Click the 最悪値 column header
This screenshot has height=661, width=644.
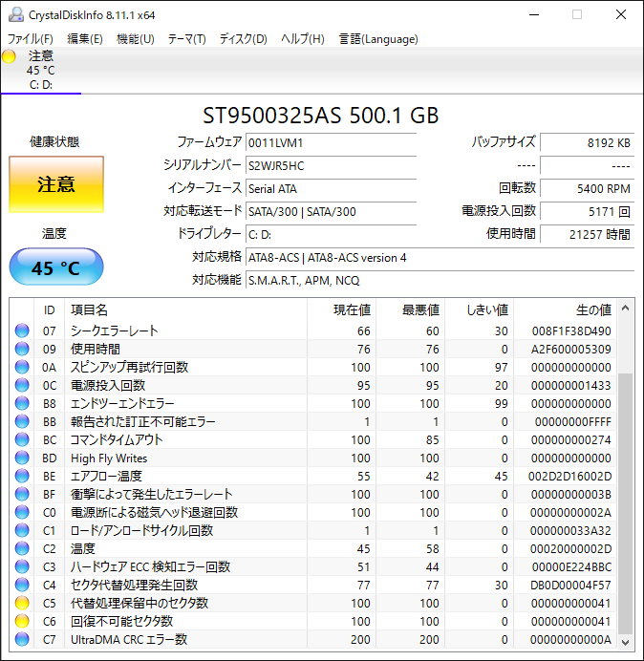[410, 309]
